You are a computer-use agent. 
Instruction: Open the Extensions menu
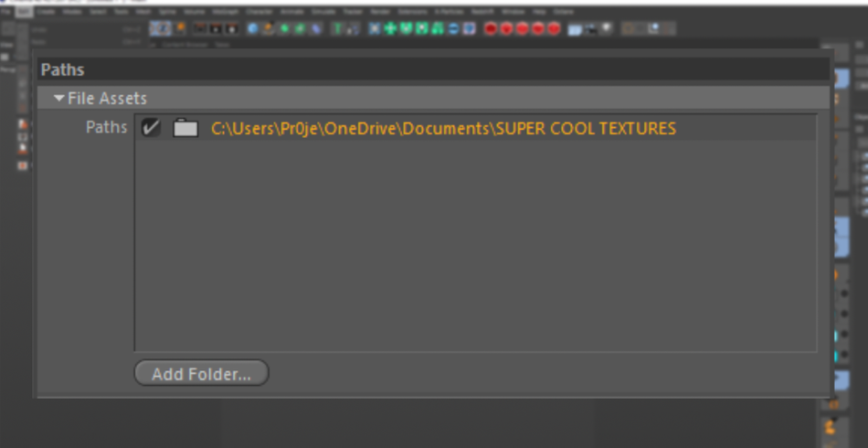click(412, 11)
